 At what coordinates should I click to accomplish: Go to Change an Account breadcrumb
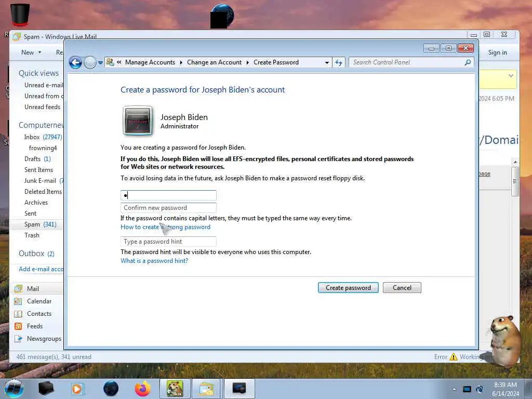(214, 62)
